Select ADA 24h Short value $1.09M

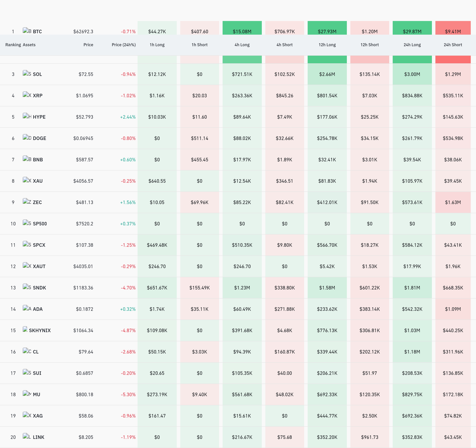[453, 309]
